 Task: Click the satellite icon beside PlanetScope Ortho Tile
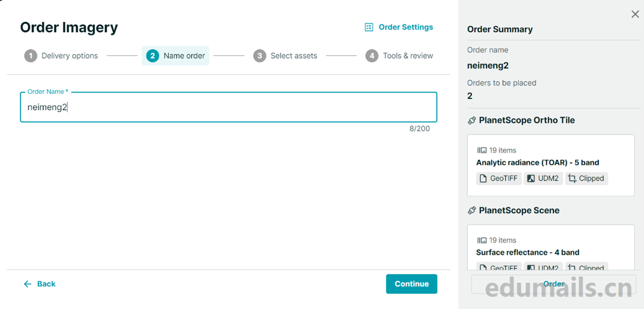coord(472,121)
